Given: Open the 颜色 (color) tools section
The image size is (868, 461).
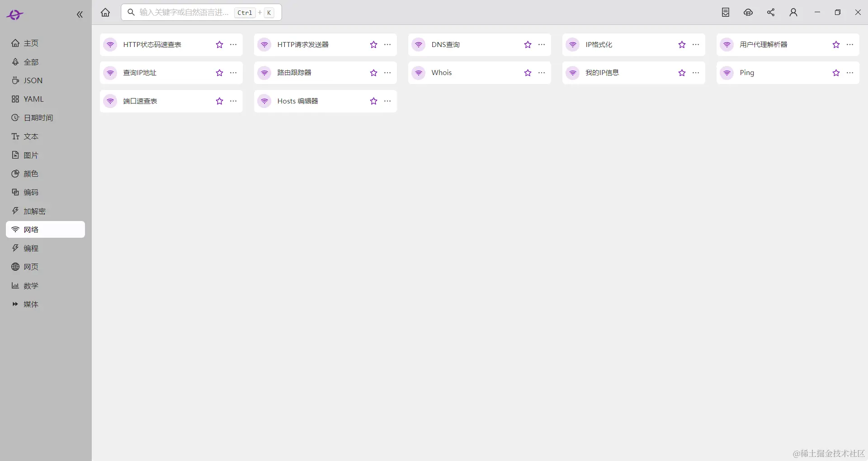Looking at the screenshot, I should (31, 174).
